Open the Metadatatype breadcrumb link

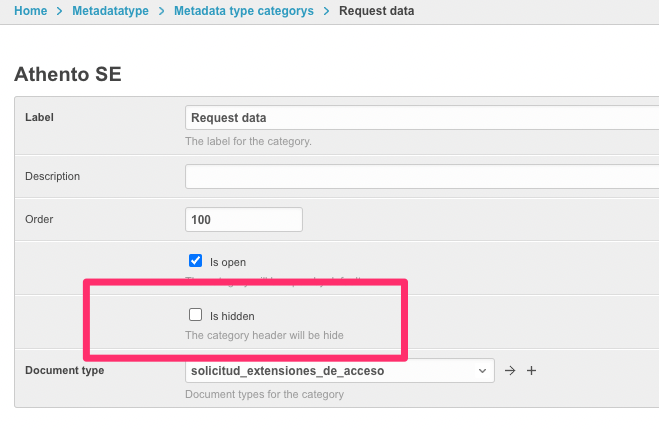tap(110, 11)
